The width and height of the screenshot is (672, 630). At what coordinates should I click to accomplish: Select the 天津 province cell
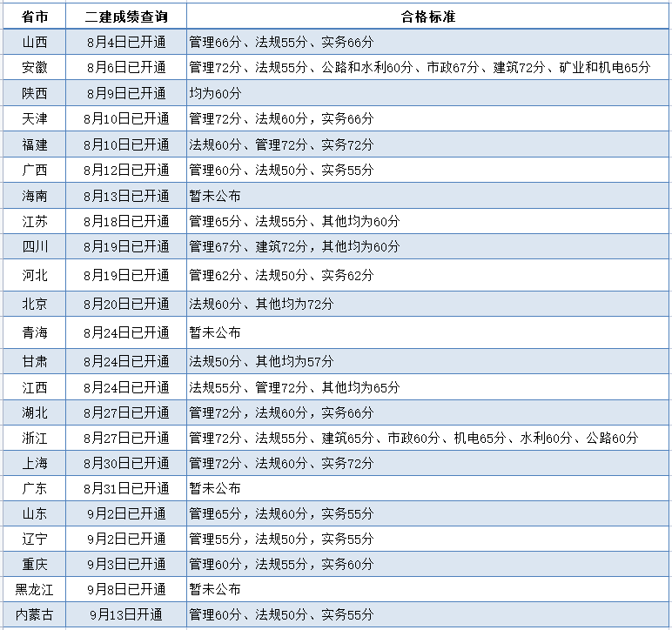pos(35,118)
